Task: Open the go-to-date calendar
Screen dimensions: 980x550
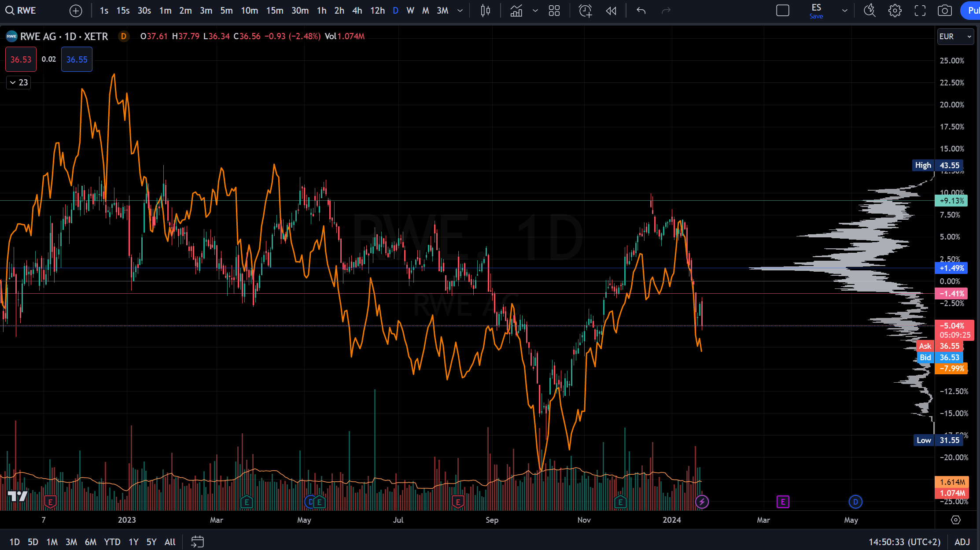Action: [197, 542]
